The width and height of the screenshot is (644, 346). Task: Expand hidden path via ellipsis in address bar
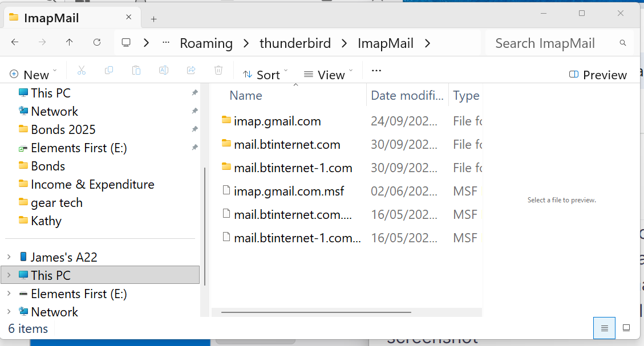pyautogui.click(x=166, y=42)
